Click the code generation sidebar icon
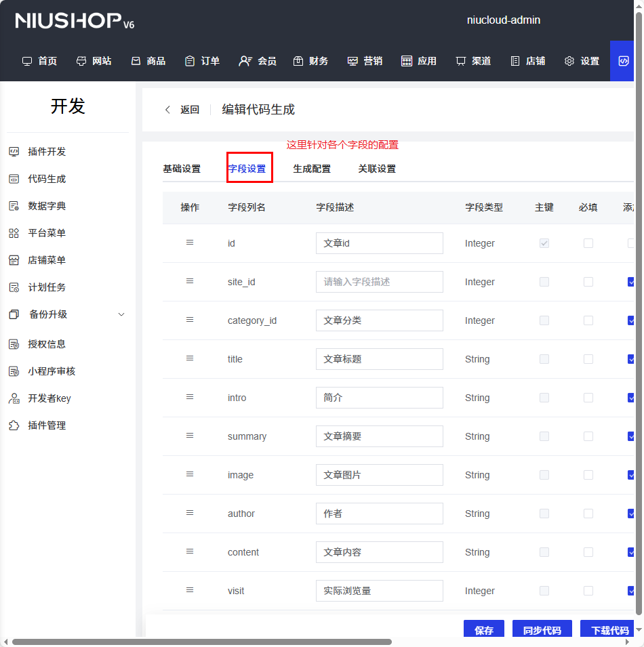This screenshot has height=647, width=644. tap(14, 179)
